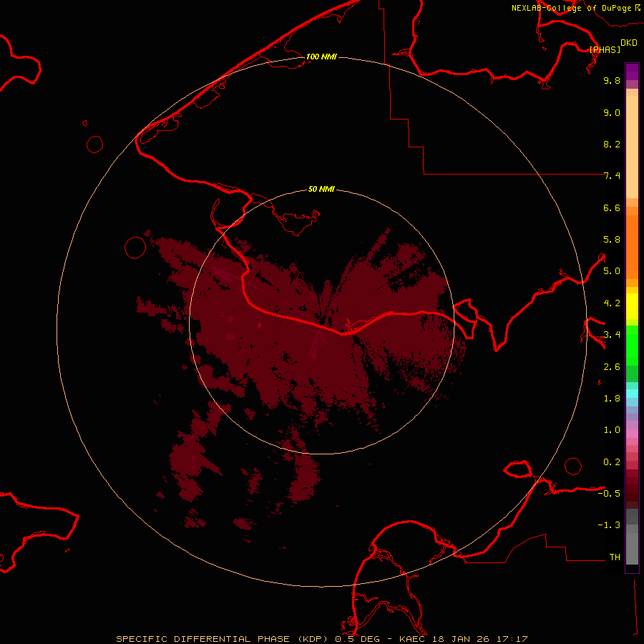This screenshot has height=644, width=644.
Task: Click the 1.0 color scale value
Action: [x=612, y=430]
